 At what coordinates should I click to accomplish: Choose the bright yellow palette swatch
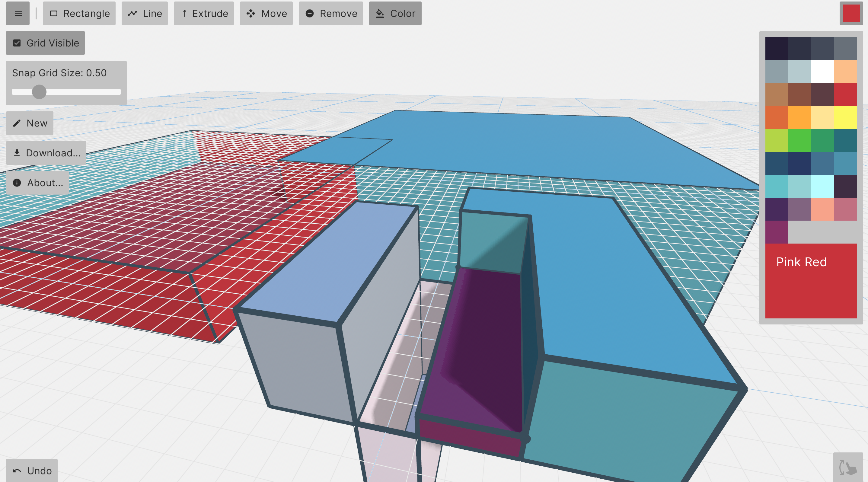tap(845, 117)
